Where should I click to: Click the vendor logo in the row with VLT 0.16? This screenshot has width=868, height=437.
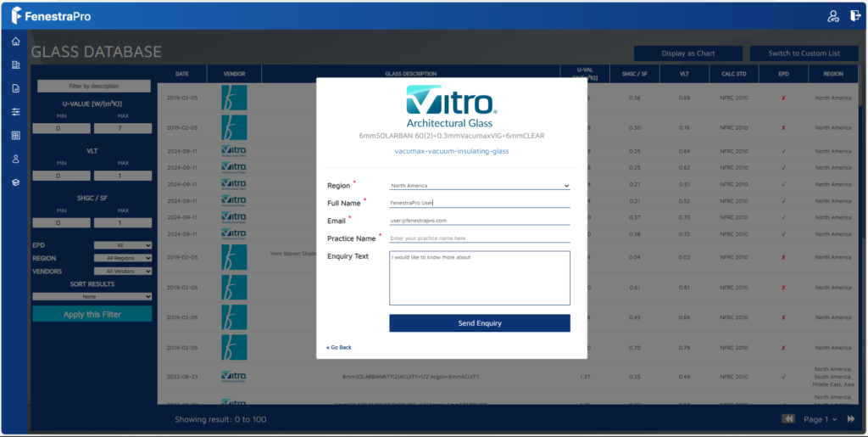[x=234, y=127]
